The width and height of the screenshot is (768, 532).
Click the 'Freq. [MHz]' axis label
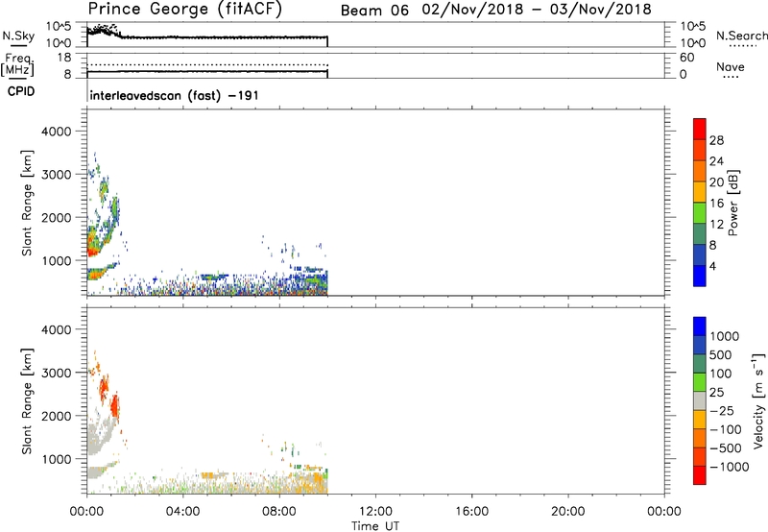(18, 64)
